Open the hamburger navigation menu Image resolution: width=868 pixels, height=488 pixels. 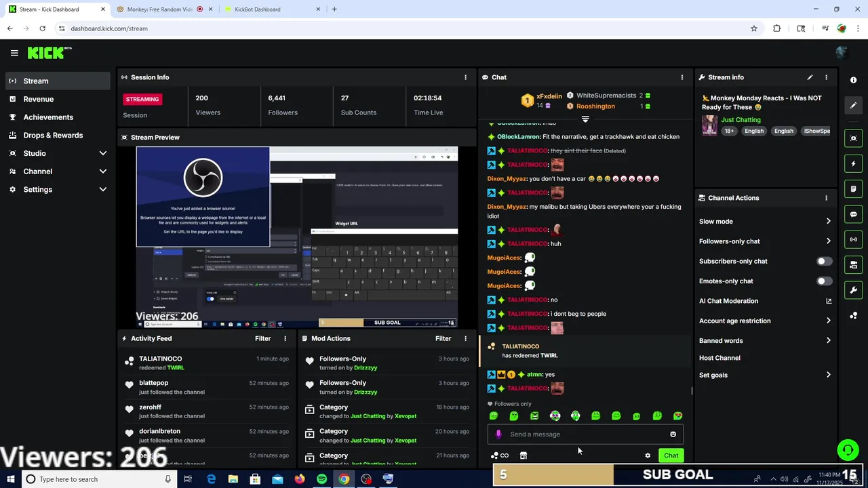[14, 53]
